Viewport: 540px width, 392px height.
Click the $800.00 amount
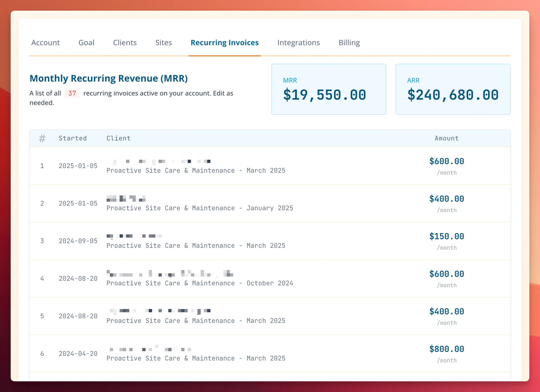pyautogui.click(x=446, y=349)
